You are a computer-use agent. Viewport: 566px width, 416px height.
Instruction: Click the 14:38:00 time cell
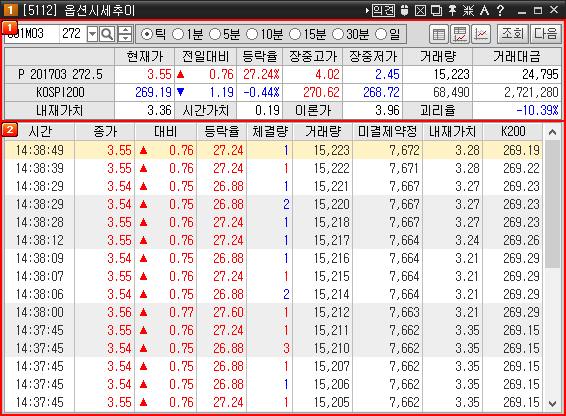39,312
